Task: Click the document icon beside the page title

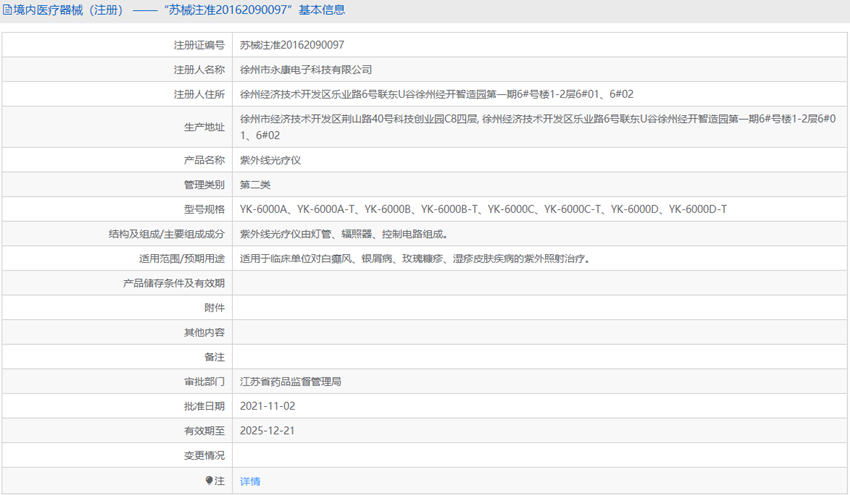Action: pyautogui.click(x=7, y=10)
